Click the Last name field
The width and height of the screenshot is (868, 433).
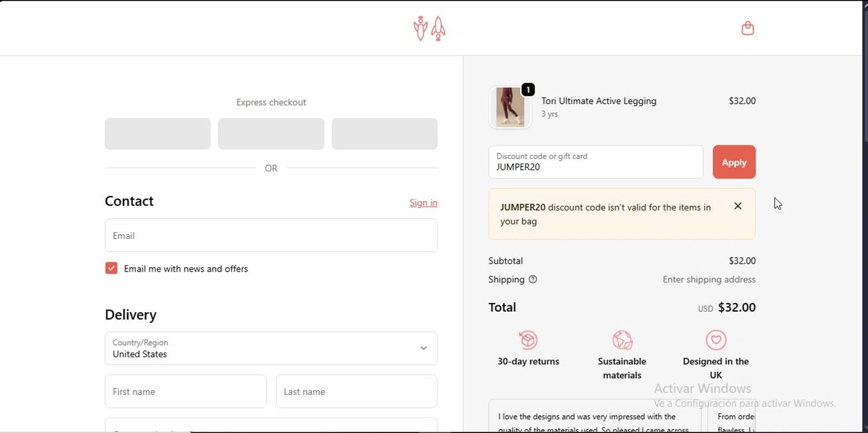(x=356, y=391)
